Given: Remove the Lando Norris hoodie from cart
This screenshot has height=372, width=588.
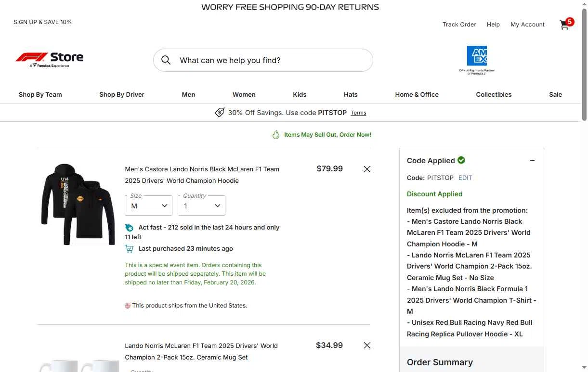Looking at the screenshot, I should (367, 169).
